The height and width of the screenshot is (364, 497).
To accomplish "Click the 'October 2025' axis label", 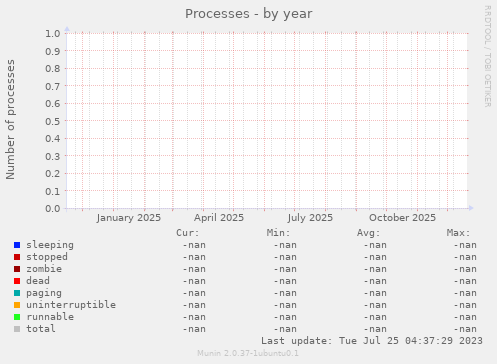I will [x=402, y=218].
